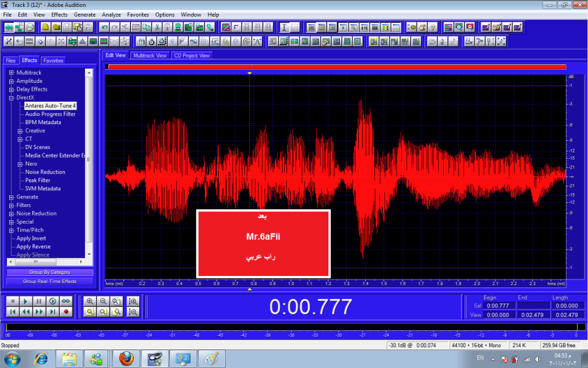The width and height of the screenshot is (588, 368).
Task: Select Antares Auto-Tune 4 effect
Action: point(51,106)
